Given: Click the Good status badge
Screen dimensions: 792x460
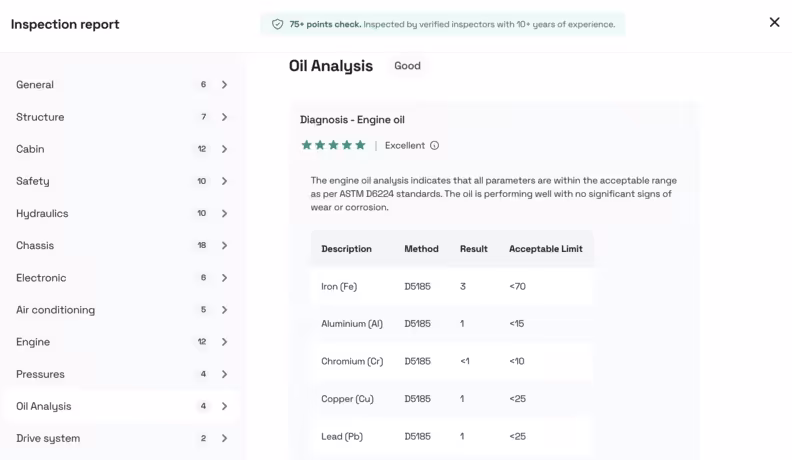Looking at the screenshot, I should [407, 66].
